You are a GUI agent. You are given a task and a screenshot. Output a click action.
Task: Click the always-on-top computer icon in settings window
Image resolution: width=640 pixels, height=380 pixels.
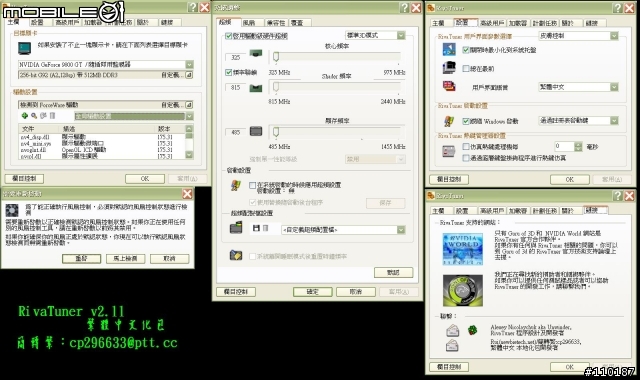coord(449,67)
